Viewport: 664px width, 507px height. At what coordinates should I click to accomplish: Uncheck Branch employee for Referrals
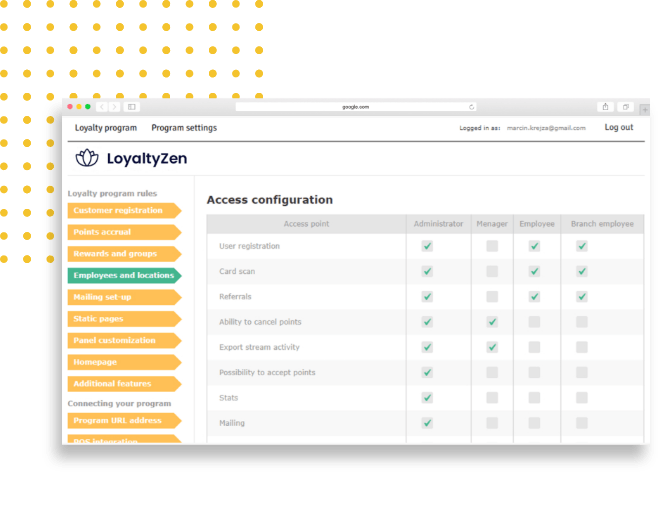[582, 297]
